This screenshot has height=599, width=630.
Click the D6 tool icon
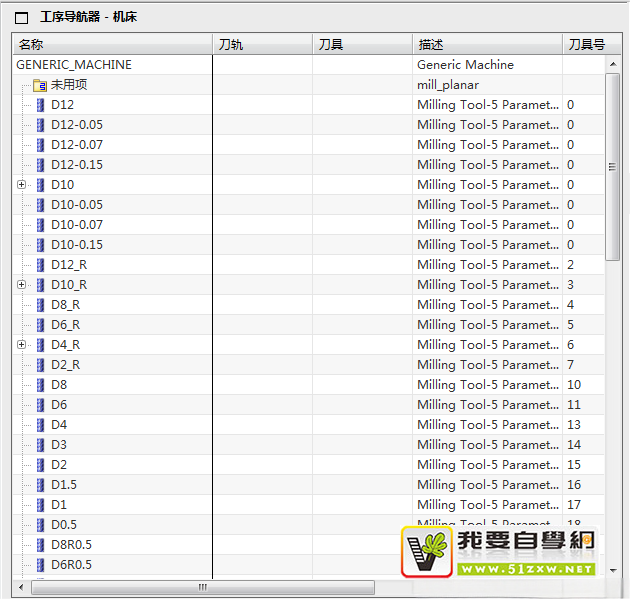point(41,405)
